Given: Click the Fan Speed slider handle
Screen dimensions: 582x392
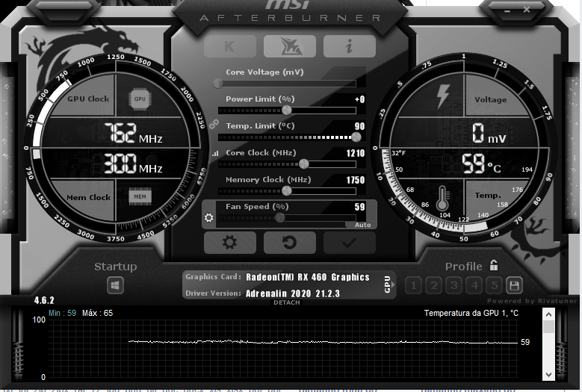Looking at the screenshot, I should (280, 218).
